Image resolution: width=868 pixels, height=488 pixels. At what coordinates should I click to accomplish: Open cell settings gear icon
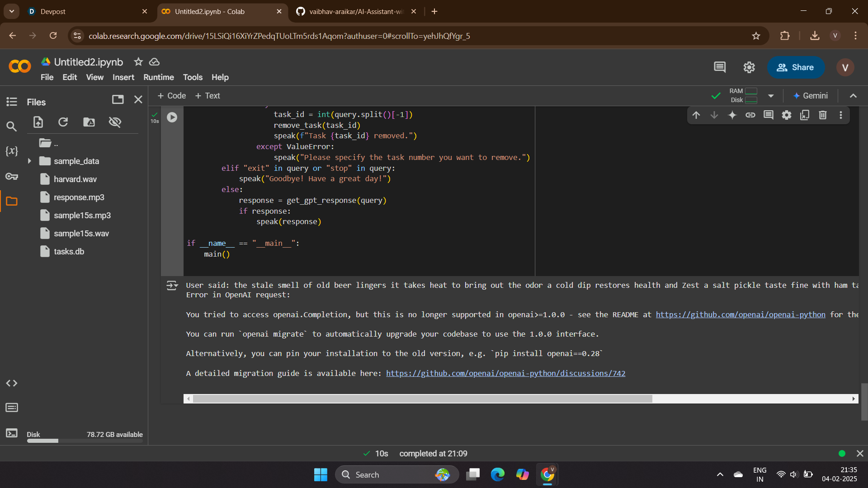(x=787, y=115)
